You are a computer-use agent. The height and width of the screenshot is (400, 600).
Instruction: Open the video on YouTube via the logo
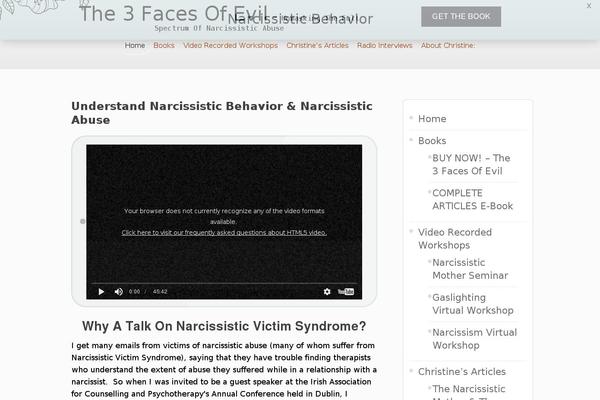point(346,292)
